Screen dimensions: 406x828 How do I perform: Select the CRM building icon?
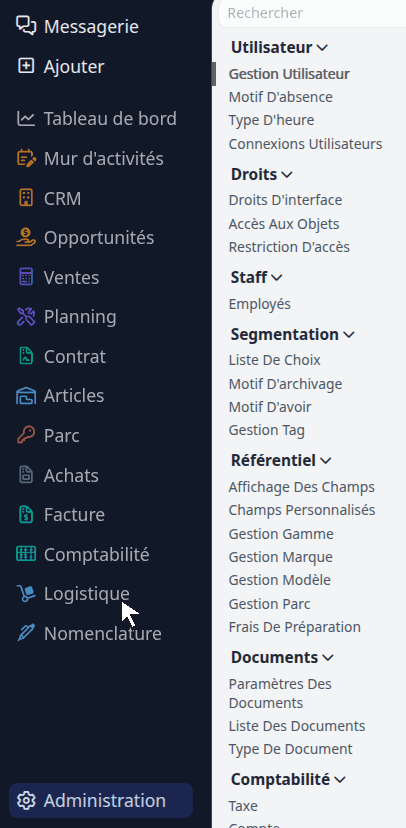click(26, 198)
